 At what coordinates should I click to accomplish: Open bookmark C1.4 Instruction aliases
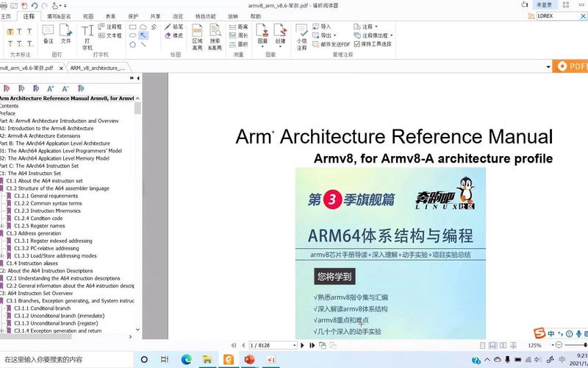32,263
